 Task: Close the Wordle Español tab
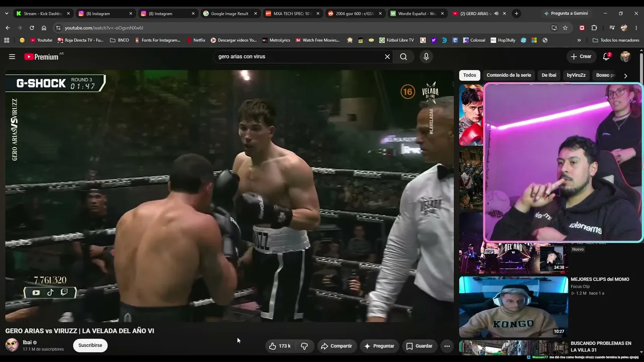point(442,14)
